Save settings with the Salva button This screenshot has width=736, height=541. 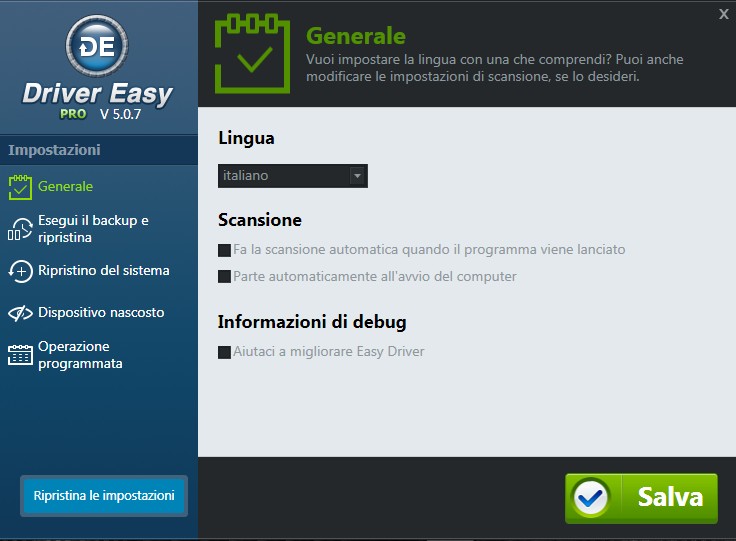[x=641, y=498]
